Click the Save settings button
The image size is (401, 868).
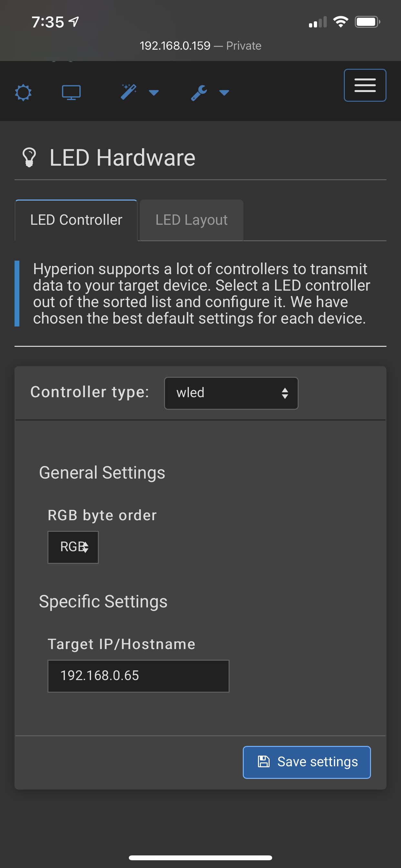(x=307, y=762)
